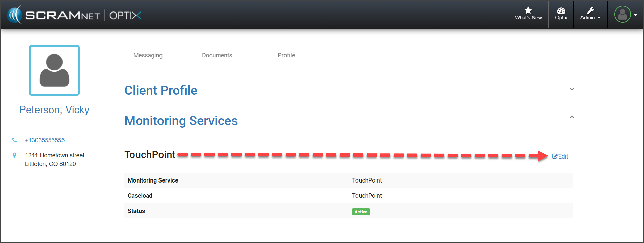Click the Client Profile heading
The width and height of the screenshot is (644, 243).
point(161,90)
